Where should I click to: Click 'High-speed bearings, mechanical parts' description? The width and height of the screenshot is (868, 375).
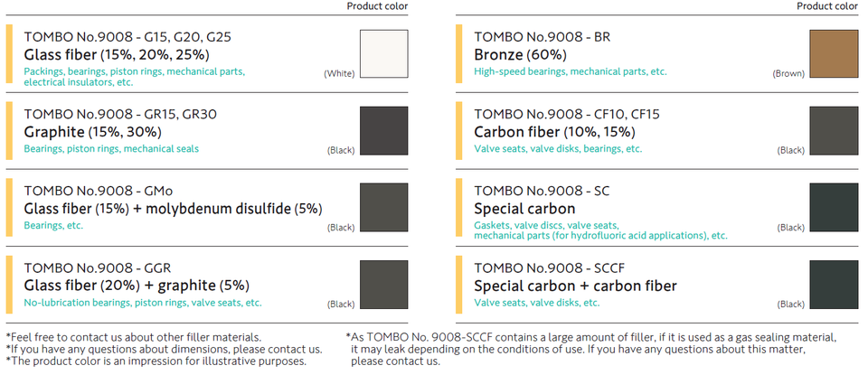pos(570,71)
